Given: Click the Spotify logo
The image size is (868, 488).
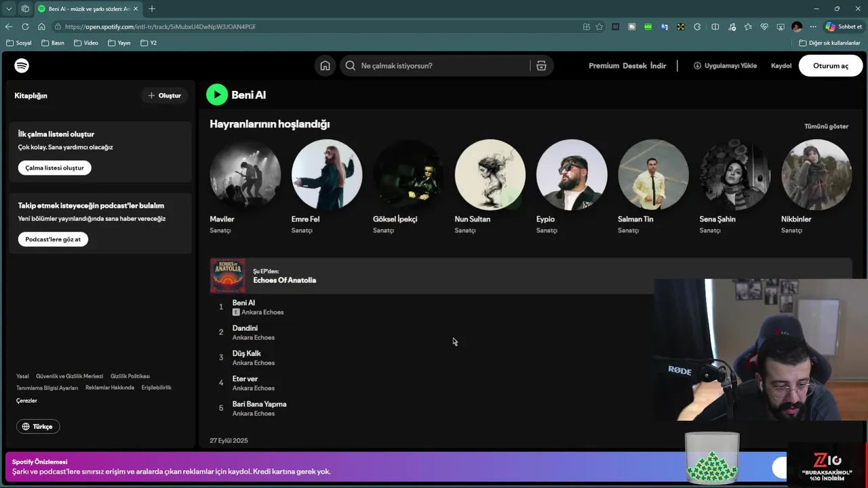Looking at the screenshot, I should click(x=22, y=66).
